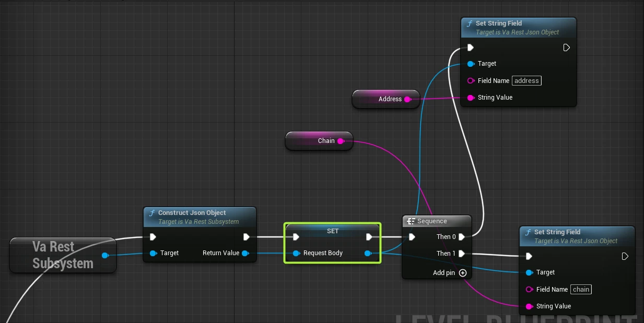
Task: Click Then 1 execution pin on Sequence
Action: click(x=462, y=254)
